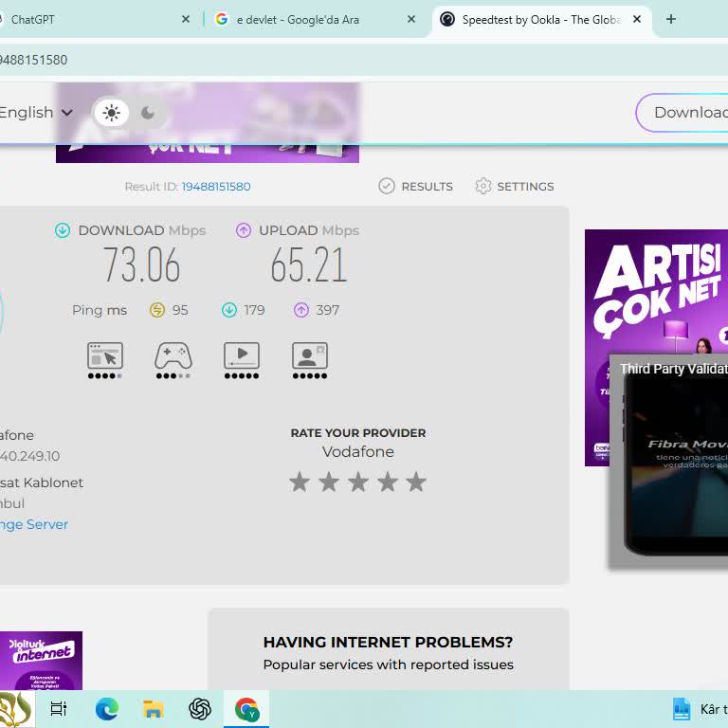The width and height of the screenshot is (728, 728).
Task: Enable dark mode with moon icon
Action: (x=148, y=113)
